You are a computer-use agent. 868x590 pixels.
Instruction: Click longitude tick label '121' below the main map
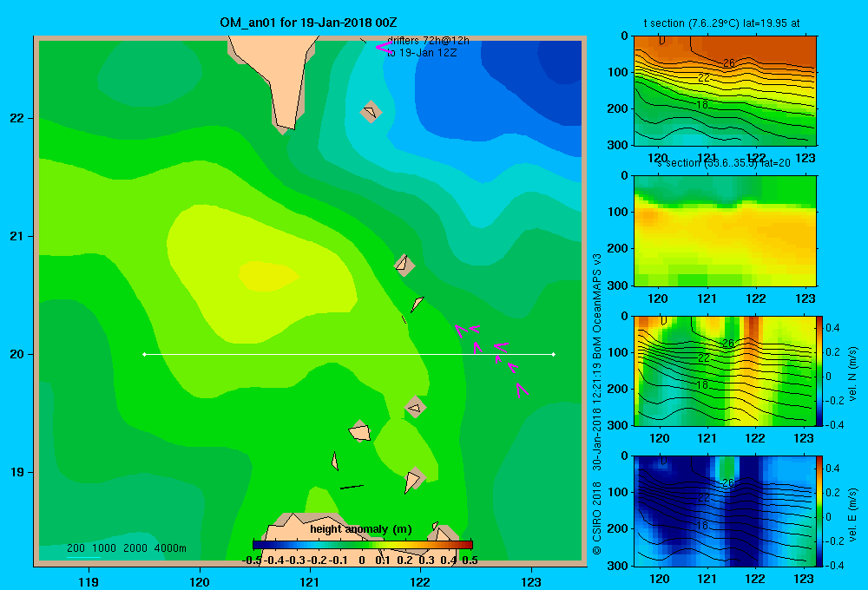click(310, 581)
